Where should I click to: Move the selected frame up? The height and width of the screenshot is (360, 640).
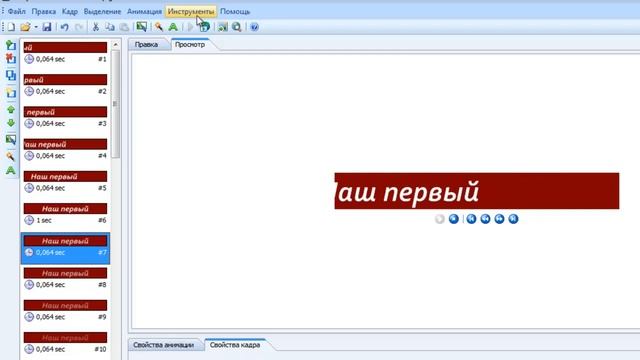pyautogui.click(x=11, y=109)
